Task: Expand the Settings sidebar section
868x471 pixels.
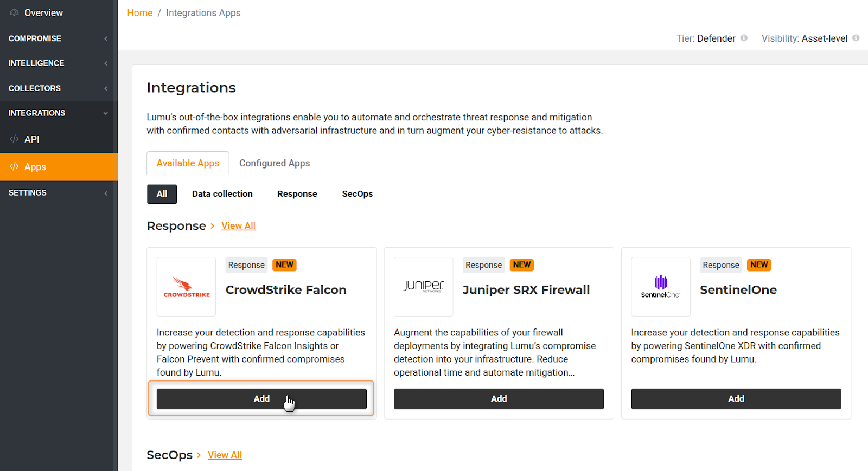Action: pos(58,193)
